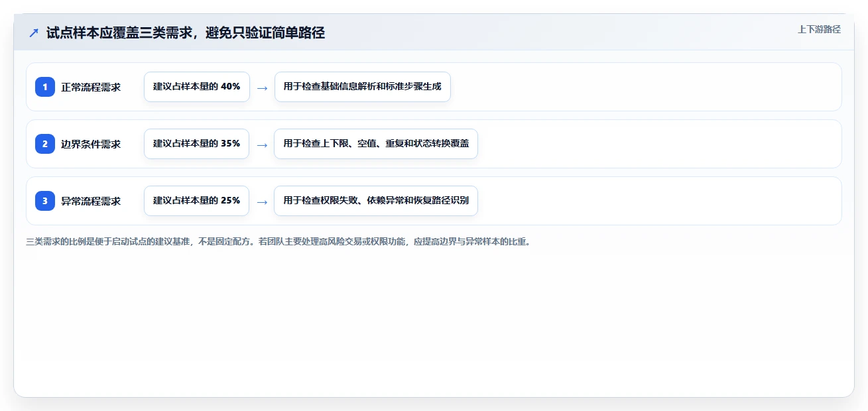
Task: Click the arrow after the 25% box
Action: [262, 202]
